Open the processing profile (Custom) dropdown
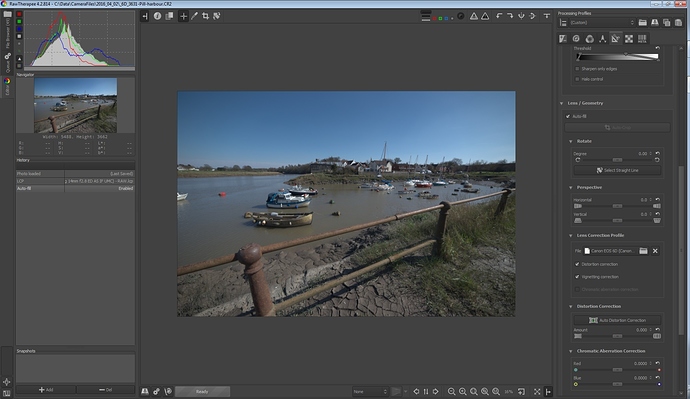The height and width of the screenshot is (399, 690). click(x=602, y=22)
